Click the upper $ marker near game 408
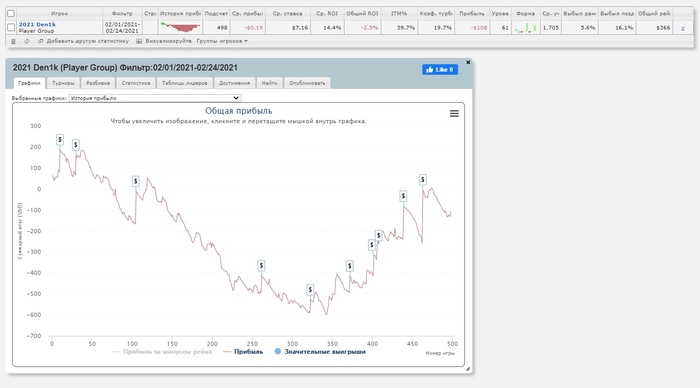Viewport: 700px width, 388px height. click(379, 235)
